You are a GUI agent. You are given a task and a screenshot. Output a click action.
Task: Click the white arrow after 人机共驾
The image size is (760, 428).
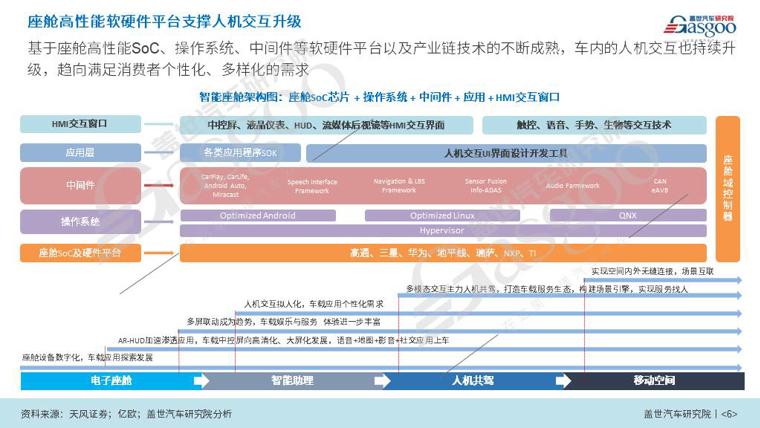click(563, 380)
